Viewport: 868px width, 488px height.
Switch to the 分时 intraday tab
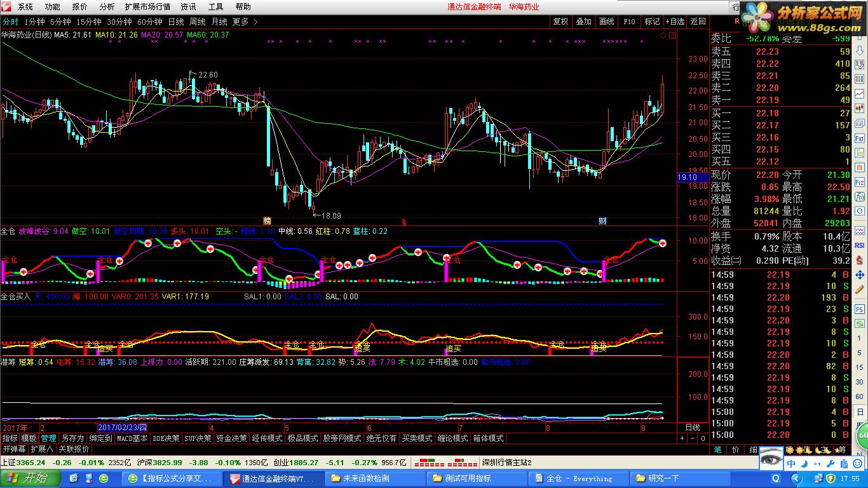10,22
